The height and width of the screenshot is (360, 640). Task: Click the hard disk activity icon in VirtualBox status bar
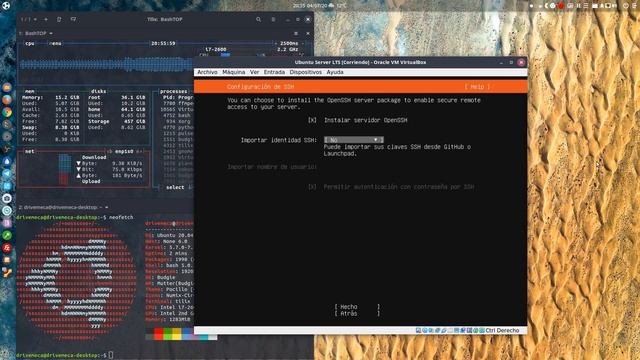pyautogui.click(x=418, y=330)
